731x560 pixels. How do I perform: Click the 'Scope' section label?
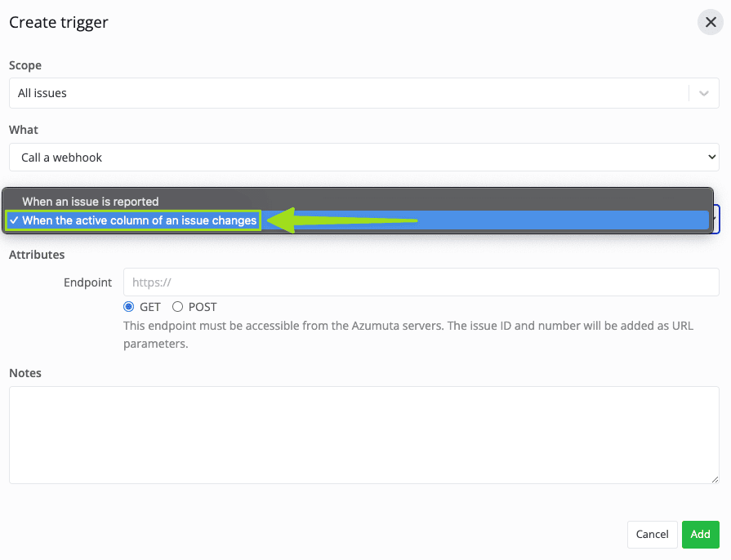pyautogui.click(x=25, y=65)
